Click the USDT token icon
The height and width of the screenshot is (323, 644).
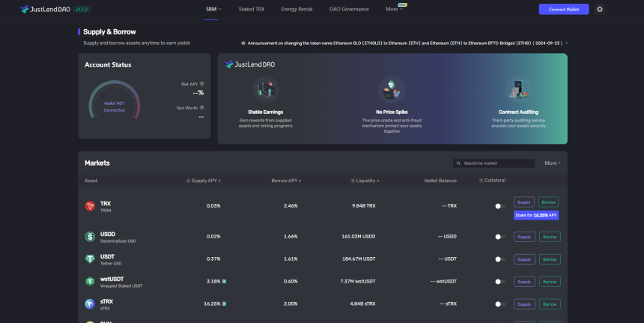coord(90,259)
